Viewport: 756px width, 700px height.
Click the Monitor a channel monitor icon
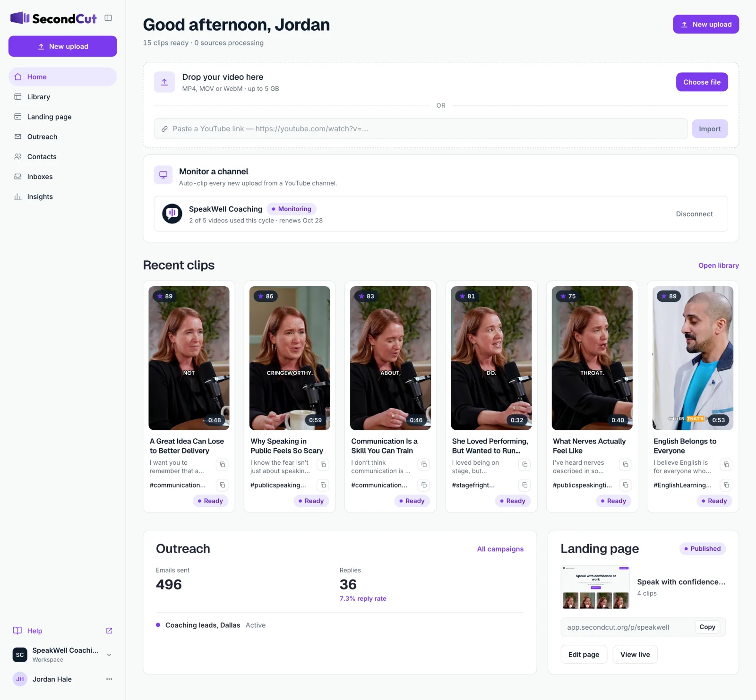click(x=163, y=175)
